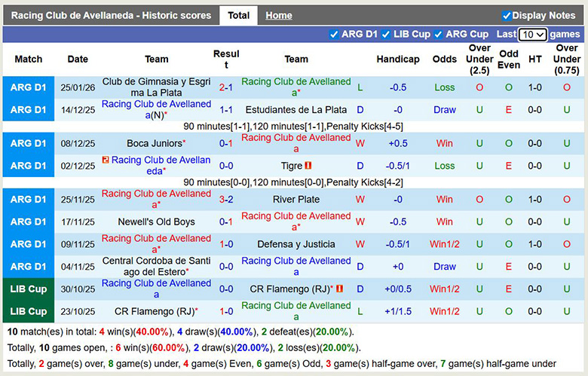Disable the ARG Cup filter checkbox
This screenshot has width=588, height=376.
point(438,35)
